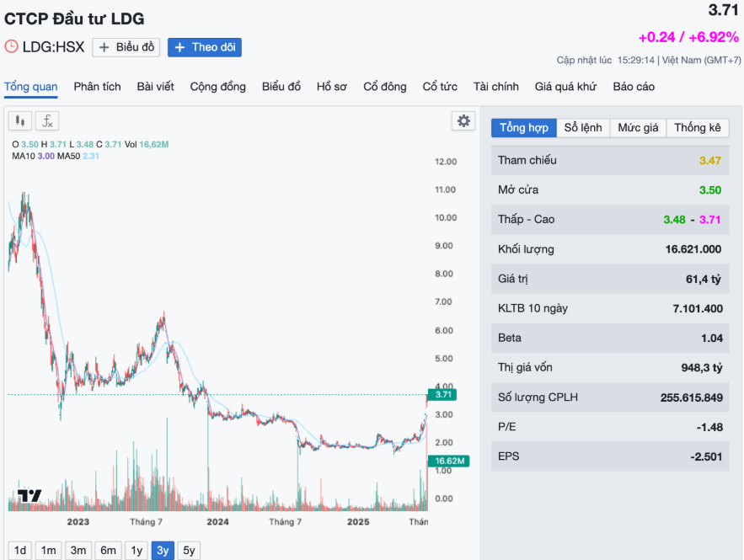View the Cổ tức tab
This screenshot has width=744, height=560.
440,87
